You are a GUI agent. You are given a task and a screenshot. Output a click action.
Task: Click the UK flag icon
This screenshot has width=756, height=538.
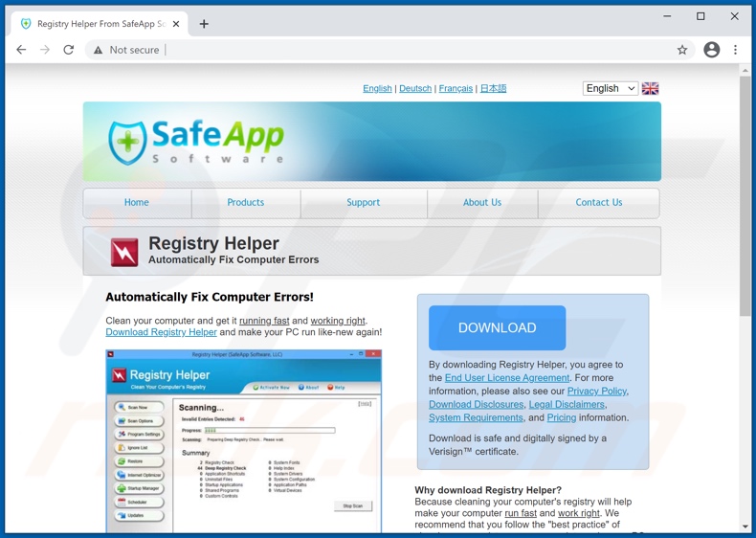click(x=650, y=88)
